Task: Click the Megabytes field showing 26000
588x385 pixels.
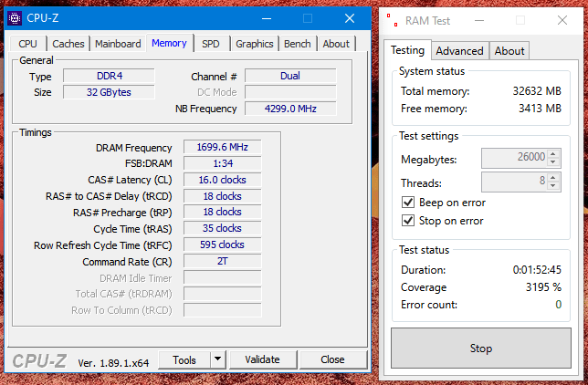Action: [515, 158]
